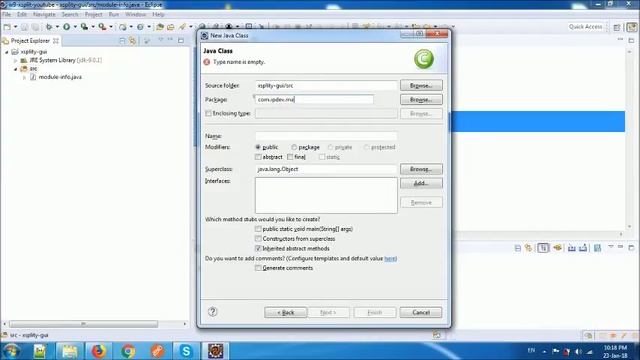Click the Open Perspective icon
Image resolution: width=640 pixels, height=360 pixels.
point(617,27)
